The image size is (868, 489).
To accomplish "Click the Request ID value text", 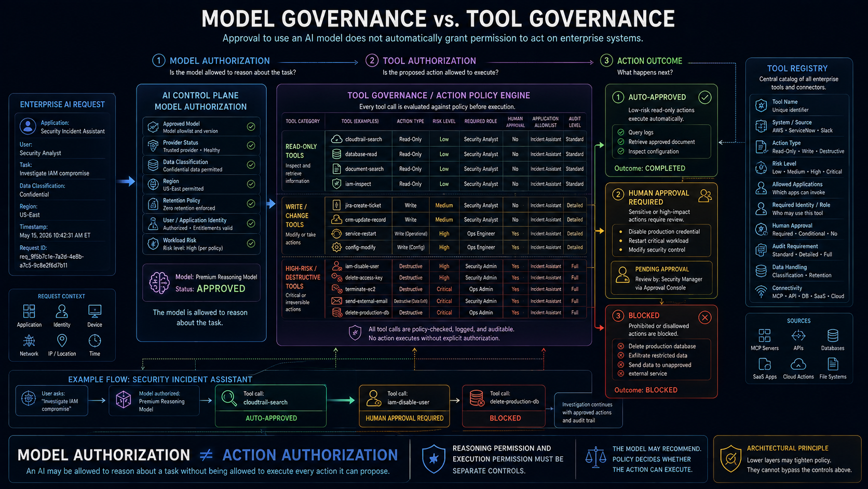I will pos(51,261).
